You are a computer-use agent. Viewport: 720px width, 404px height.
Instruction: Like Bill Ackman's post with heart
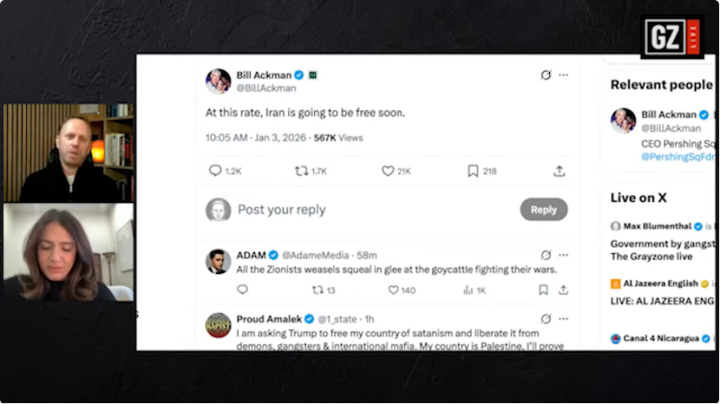click(388, 171)
